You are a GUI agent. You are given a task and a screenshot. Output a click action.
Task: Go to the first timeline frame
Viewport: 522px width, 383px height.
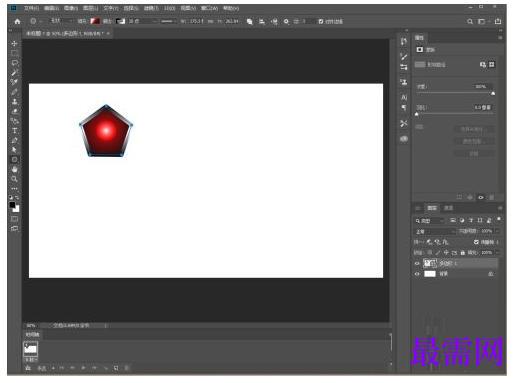point(62,368)
